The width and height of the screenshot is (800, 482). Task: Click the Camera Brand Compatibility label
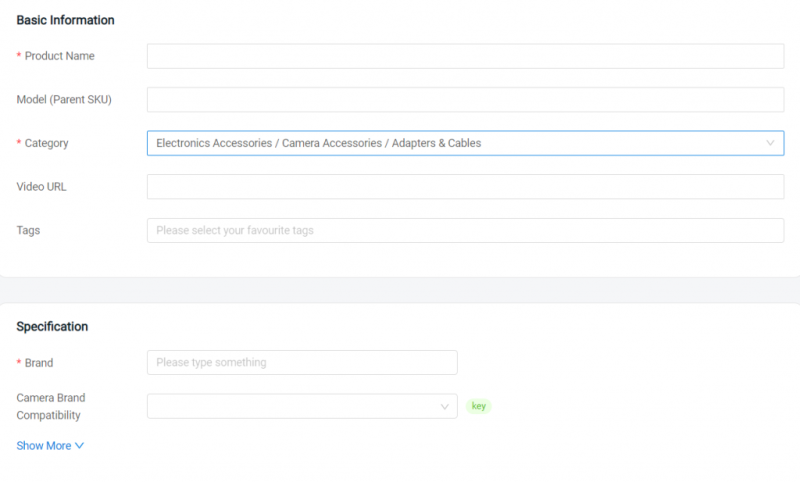51,407
